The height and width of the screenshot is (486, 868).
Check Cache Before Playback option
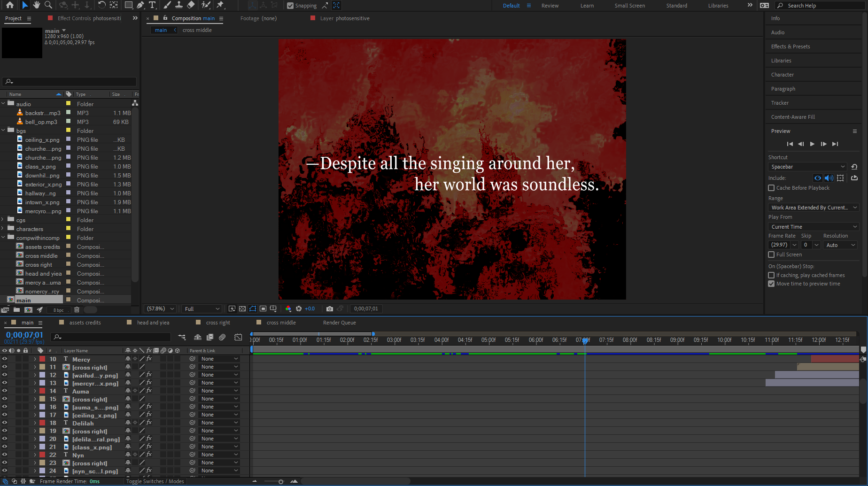(x=771, y=188)
